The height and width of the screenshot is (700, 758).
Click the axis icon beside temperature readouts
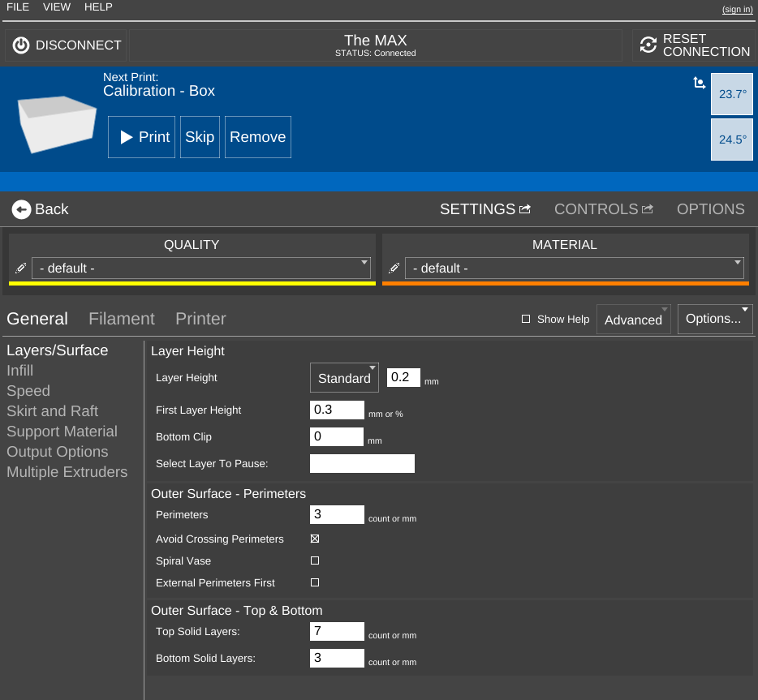tap(699, 83)
